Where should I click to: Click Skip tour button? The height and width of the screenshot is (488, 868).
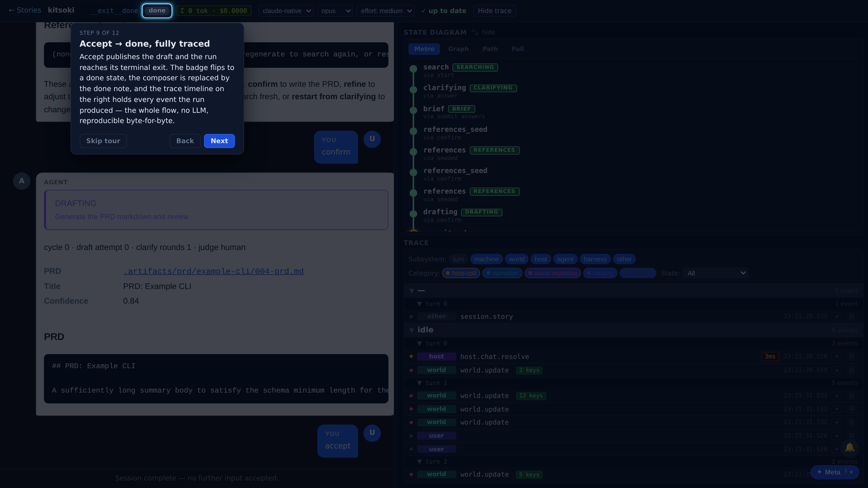click(103, 141)
